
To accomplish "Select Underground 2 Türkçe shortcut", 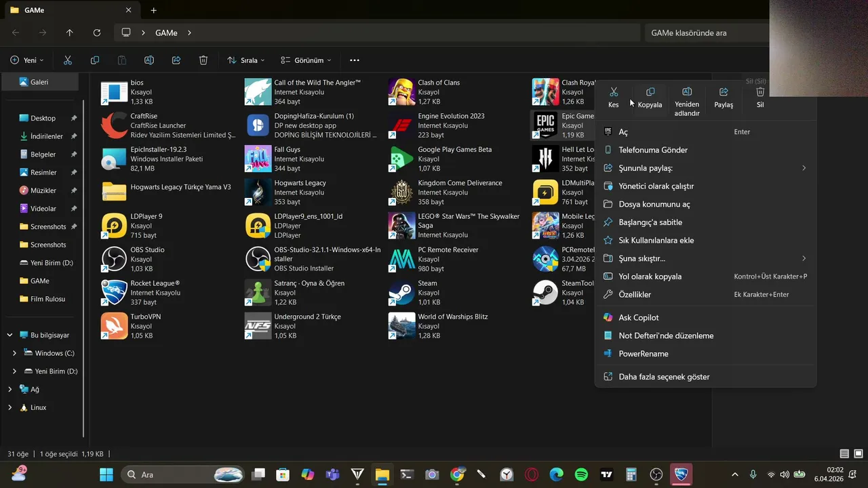I will [x=312, y=326].
